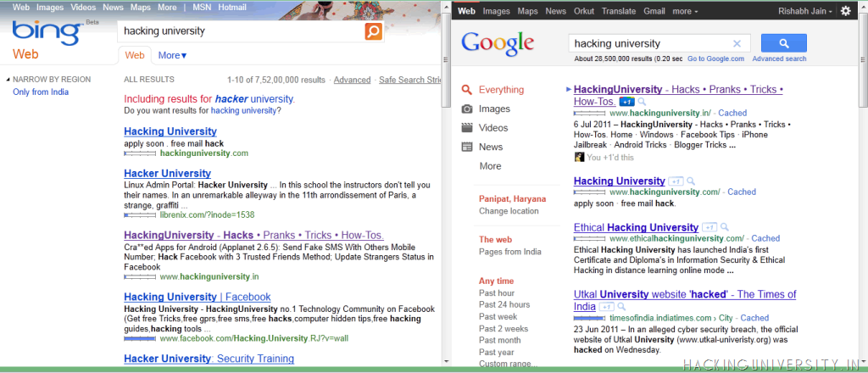Viewport: 868px width, 373px height.
Task: Select the Everything magnifier icon in Google sidebar
Action: pos(467,90)
